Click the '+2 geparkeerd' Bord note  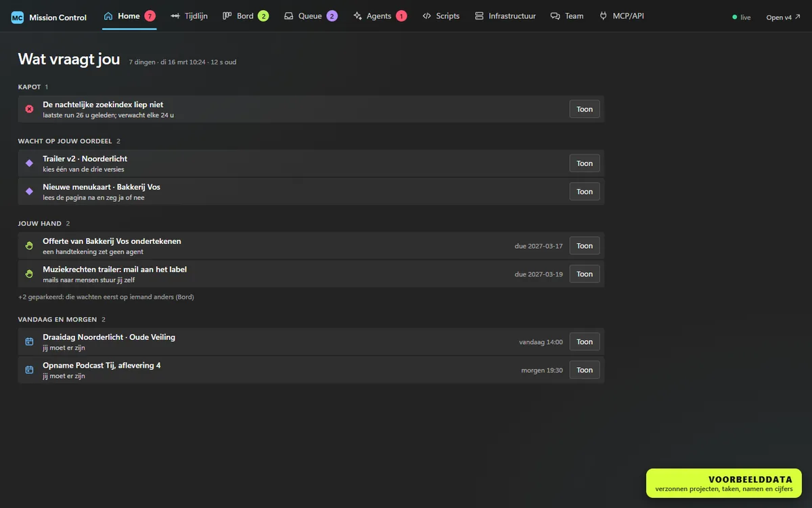(x=106, y=297)
